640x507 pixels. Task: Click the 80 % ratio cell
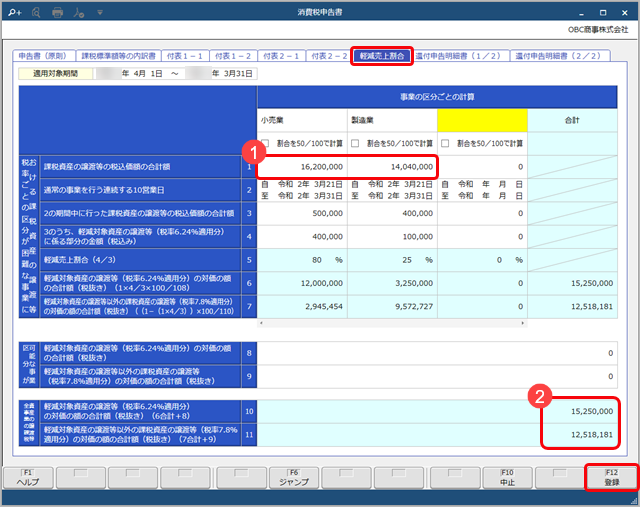302,260
